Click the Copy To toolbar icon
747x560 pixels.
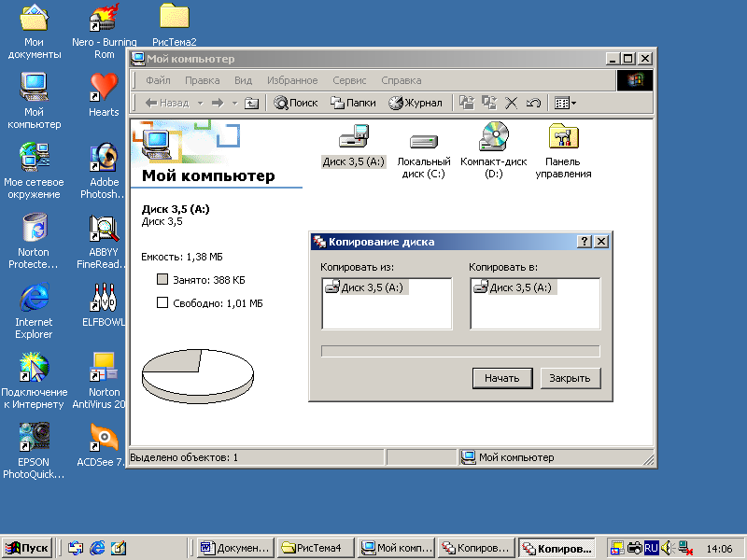click(x=488, y=103)
